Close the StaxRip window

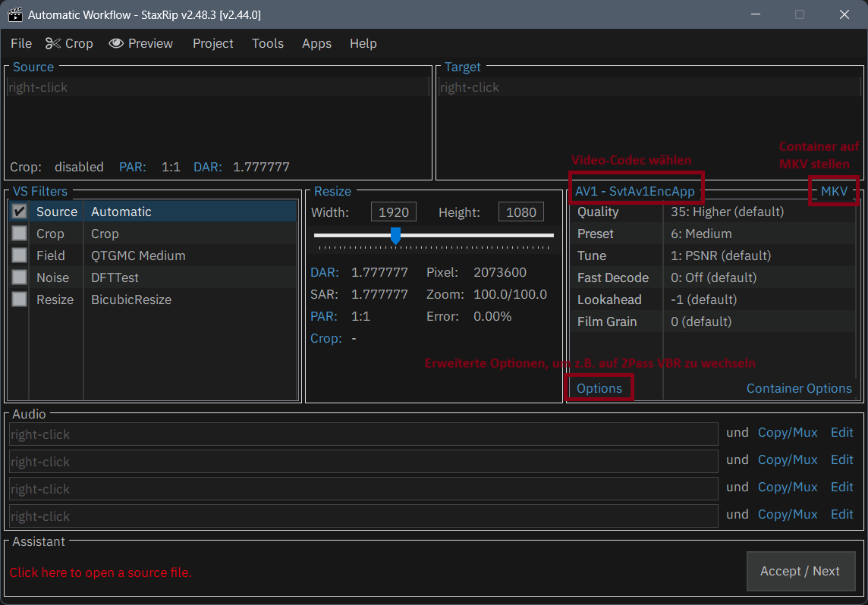coord(844,14)
